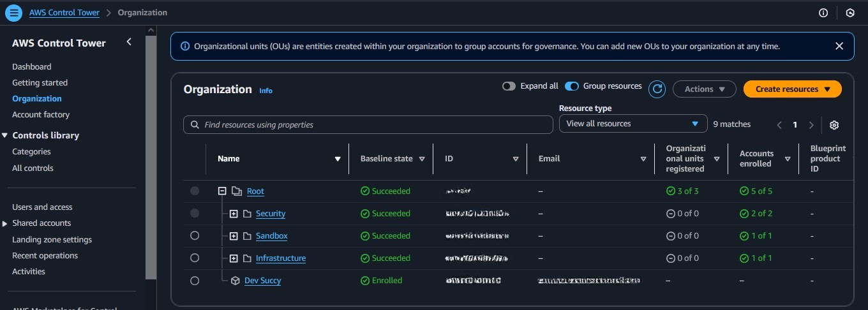This screenshot has height=310, width=868.
Task: Collapse the AWS Control Tower side panel
Action: 129,42
